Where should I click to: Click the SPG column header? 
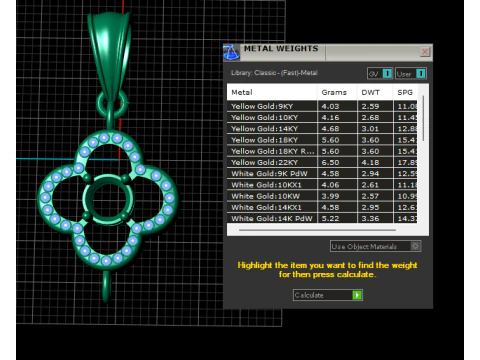coord(405,92)
